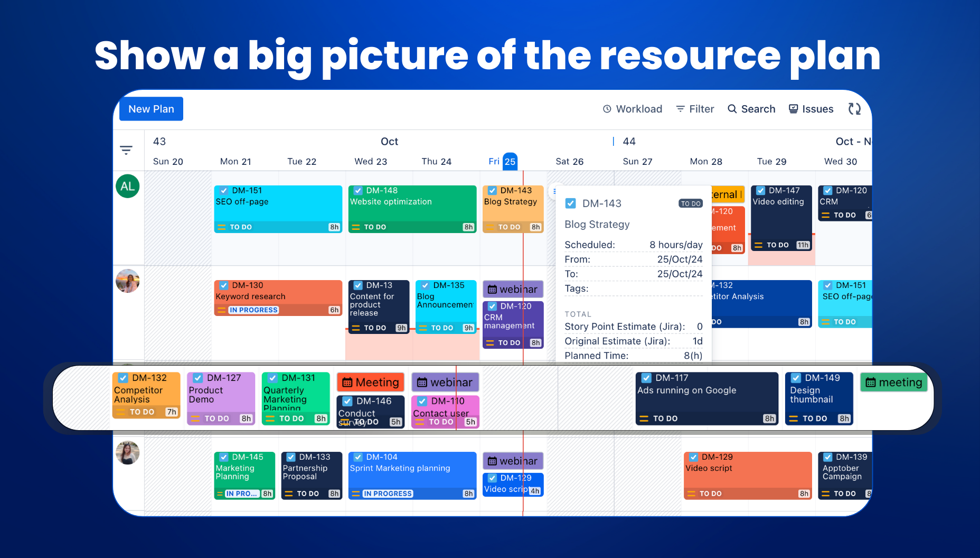Click priority icon on DM-117 Ads running
980x558 pixels.
644,418
